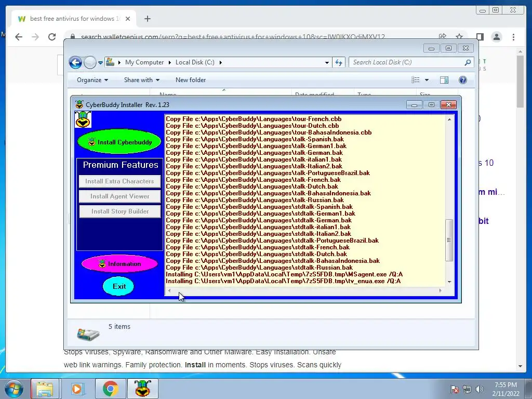The width and height of the screenshot is (532, 399).
Task: Click the Install Cyberbuddy green button
Action: [x=119, y=142]
